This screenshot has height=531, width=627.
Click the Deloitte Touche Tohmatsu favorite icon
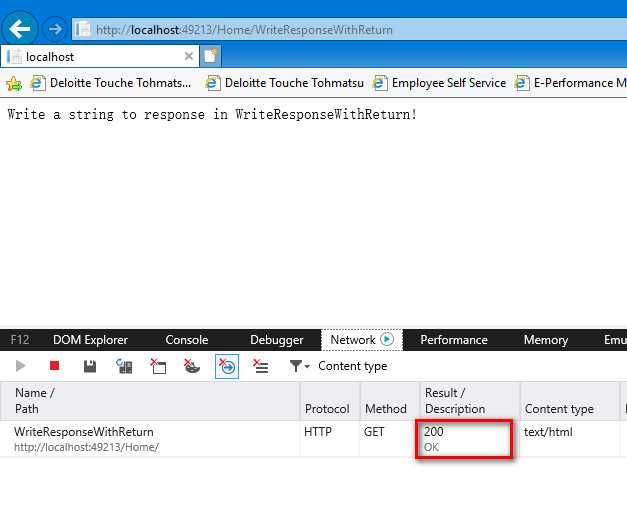213,83
